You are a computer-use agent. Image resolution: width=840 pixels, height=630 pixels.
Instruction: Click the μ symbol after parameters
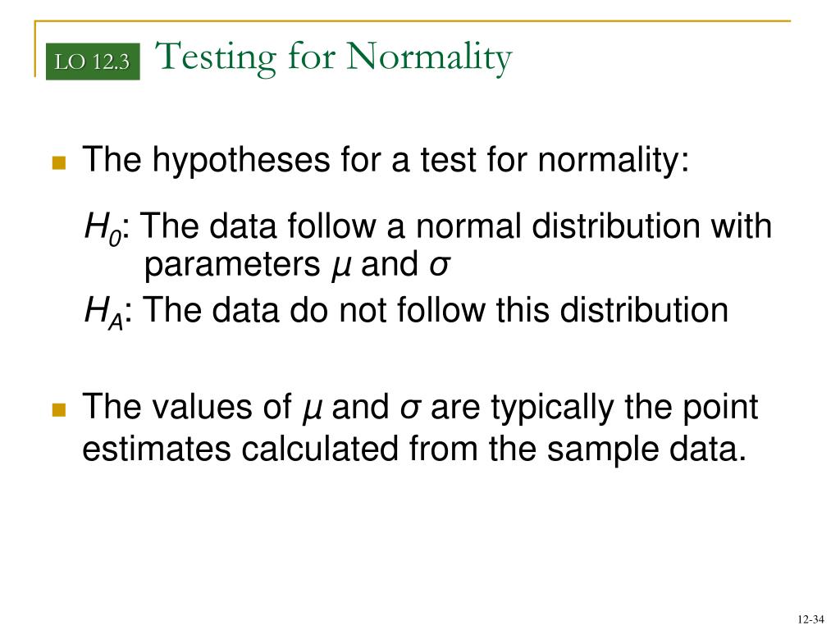(341, 266)
